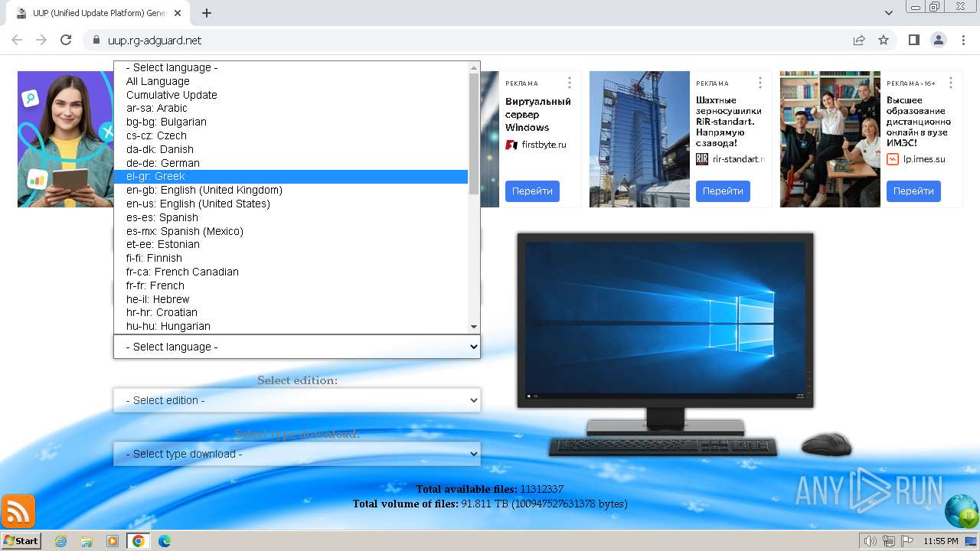Open Chrome's three-dot menu

tap(962, 40)
